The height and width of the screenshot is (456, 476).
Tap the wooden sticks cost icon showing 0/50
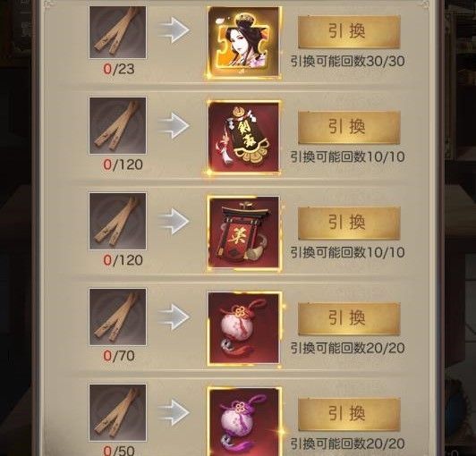[117, 412]
